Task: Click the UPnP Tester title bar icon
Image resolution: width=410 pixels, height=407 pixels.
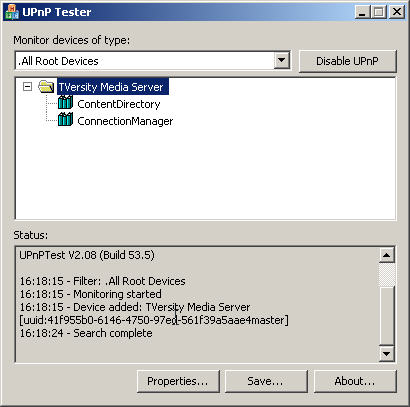Action: (x=11, y=12)
